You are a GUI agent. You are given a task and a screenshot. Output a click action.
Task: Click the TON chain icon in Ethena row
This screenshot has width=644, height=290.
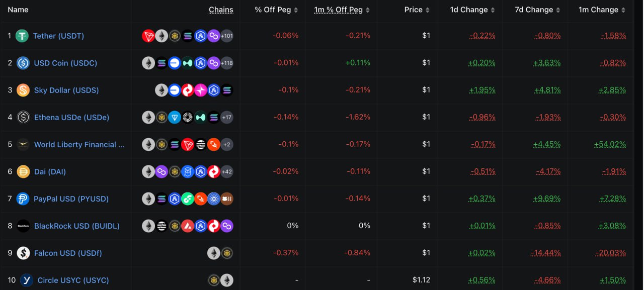click(175, 117)
